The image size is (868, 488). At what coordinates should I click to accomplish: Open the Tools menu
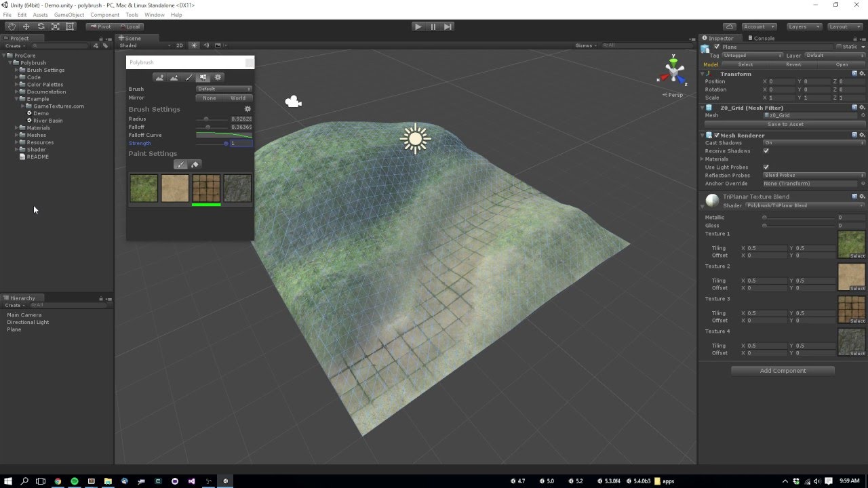click(132, 14)
